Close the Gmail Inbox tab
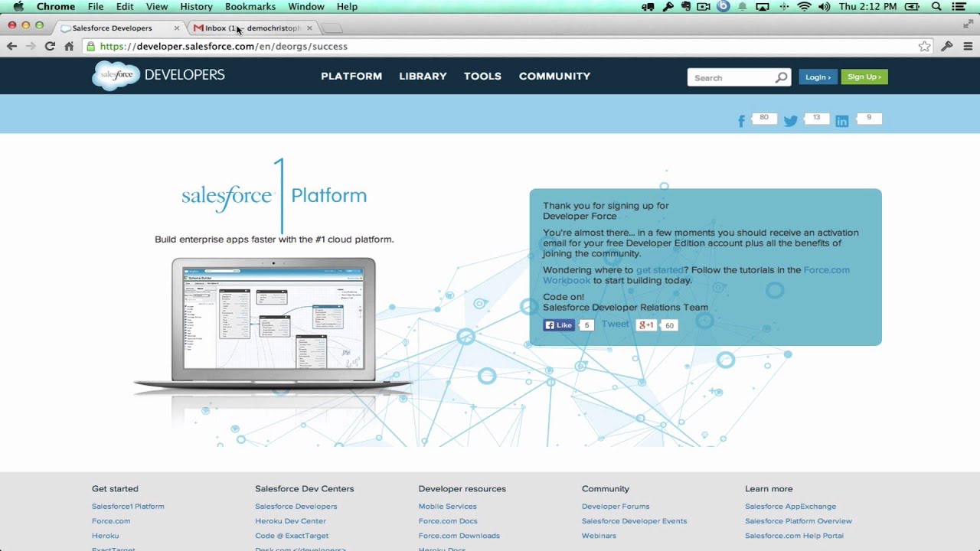This screenshot has height=551, width=980. point(309,28)
